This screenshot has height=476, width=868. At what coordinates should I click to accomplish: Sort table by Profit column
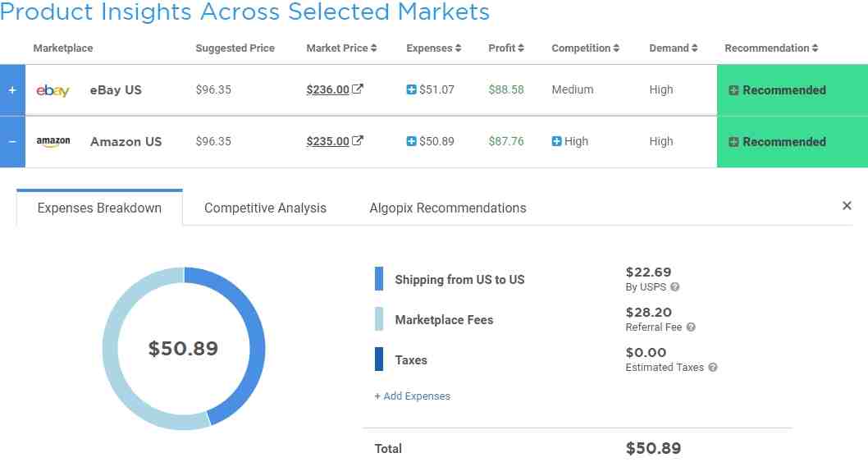coord(505,48)
